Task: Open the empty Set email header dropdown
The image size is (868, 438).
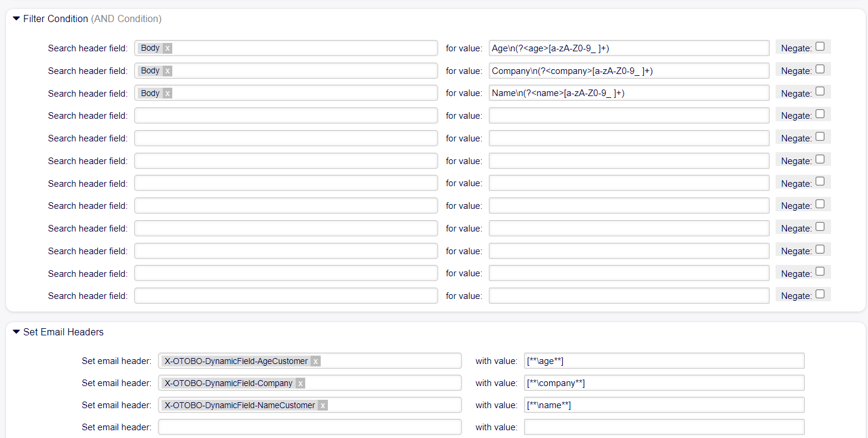Action: pos(309,427)
